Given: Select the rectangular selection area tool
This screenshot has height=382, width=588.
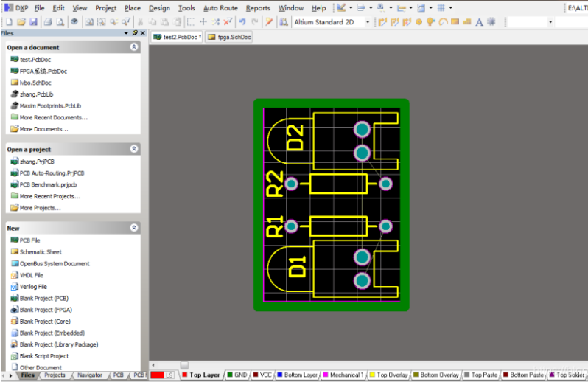Looking at the screenshot, I should click(192, 22).
